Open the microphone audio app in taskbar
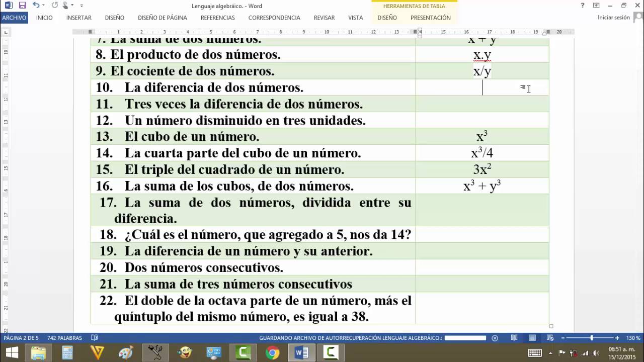Screen dimensions: 644x362 155,352
